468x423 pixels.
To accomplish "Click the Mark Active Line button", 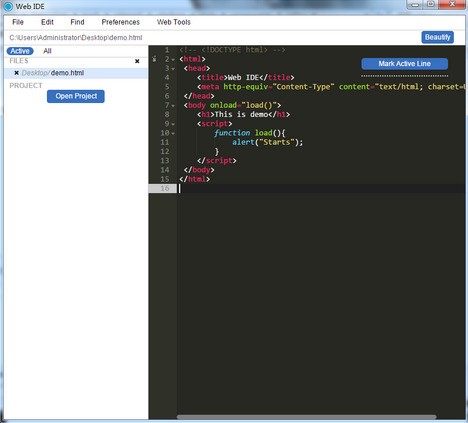I will point(404,63).
